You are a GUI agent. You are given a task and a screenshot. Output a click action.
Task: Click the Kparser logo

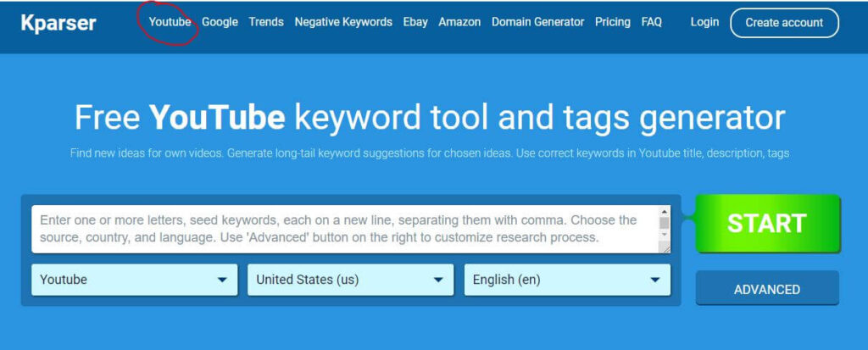(x=58, y=23)
